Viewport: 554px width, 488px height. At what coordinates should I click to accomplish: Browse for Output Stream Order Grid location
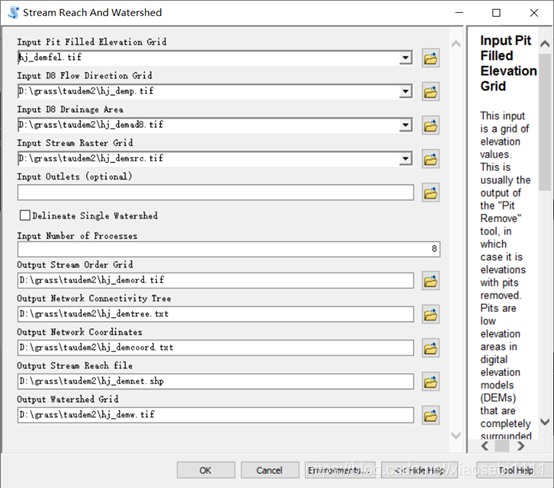pos(431,281)
